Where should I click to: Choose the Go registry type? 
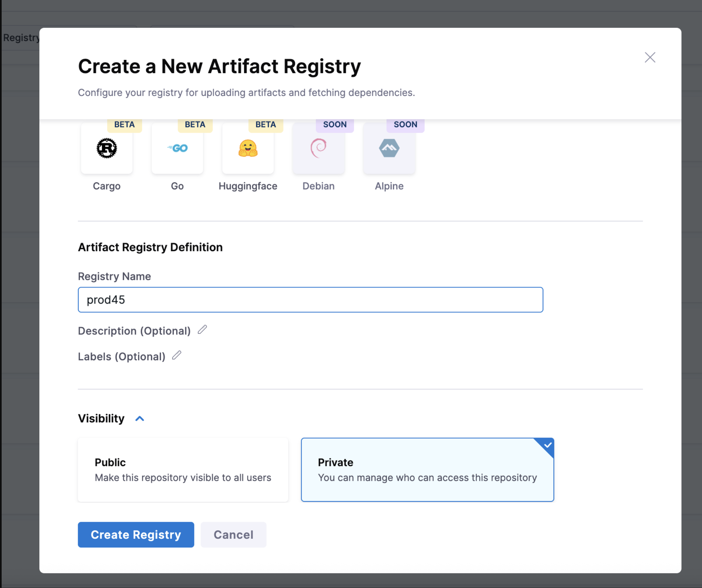pyautogui.click(x=177, y=149)
